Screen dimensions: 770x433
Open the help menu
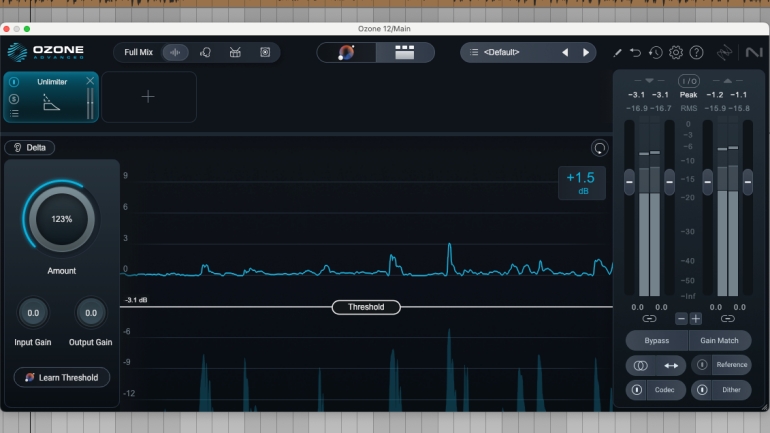(696, 53)
